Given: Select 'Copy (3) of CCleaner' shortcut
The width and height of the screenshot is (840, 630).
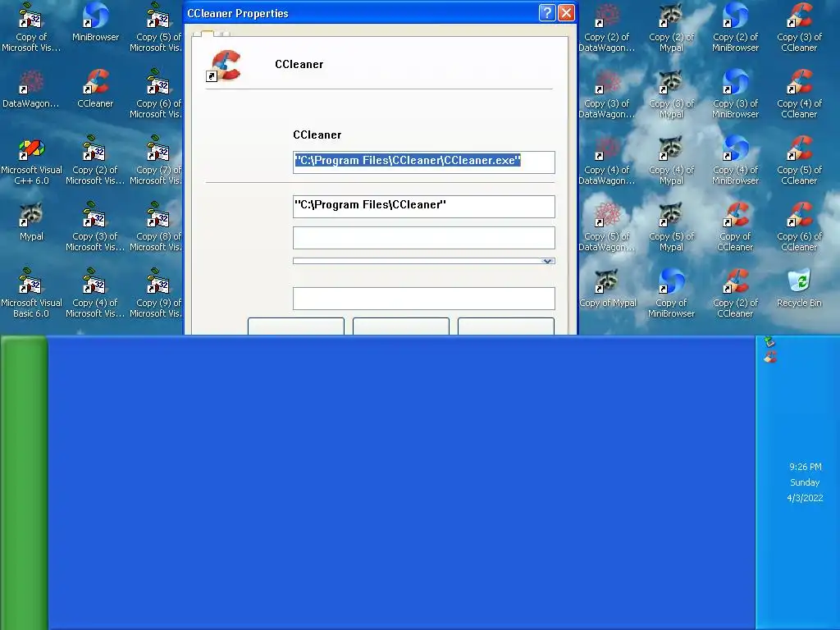Looking at the screenshot, I should pyautogui.click(x=799, y=28).
